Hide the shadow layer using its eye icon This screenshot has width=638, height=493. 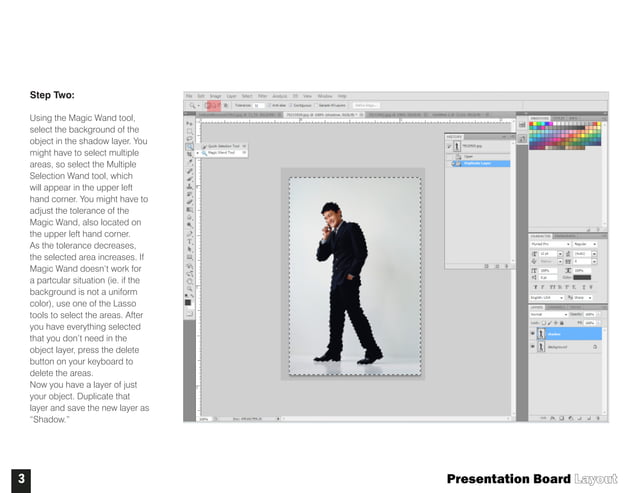point(533,334)
